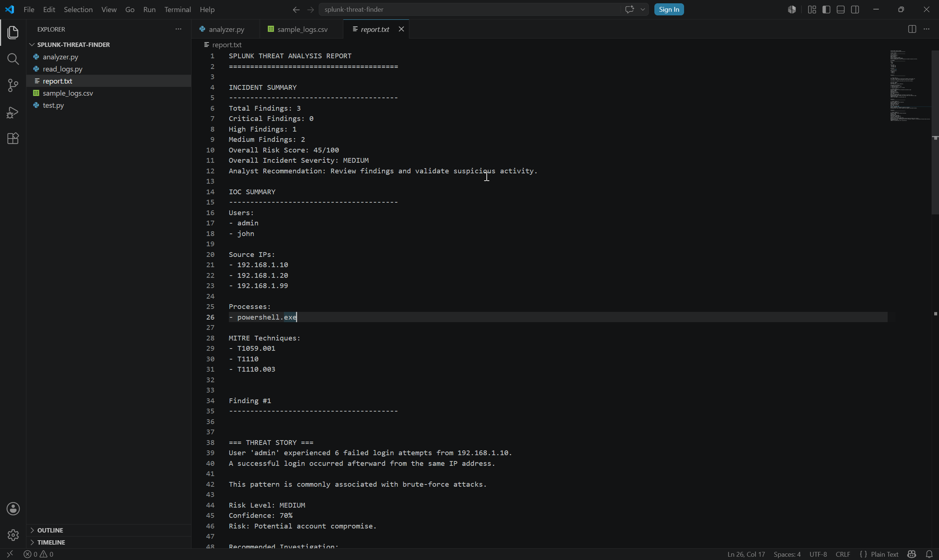
Task: Open the Run menu
Action: click(149, 10)
